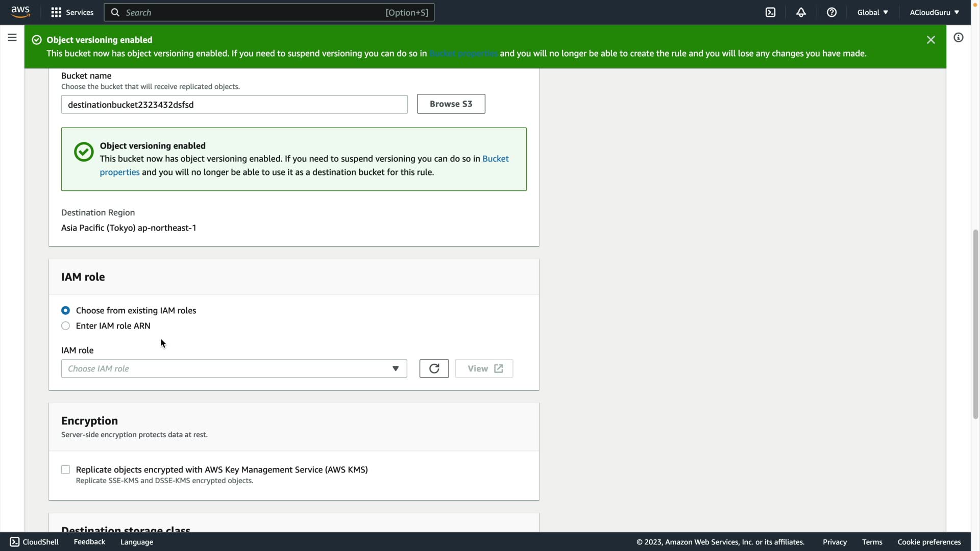Select Enter IAM role ARN option
The image size is (980, 551).
tap(66, 326)
